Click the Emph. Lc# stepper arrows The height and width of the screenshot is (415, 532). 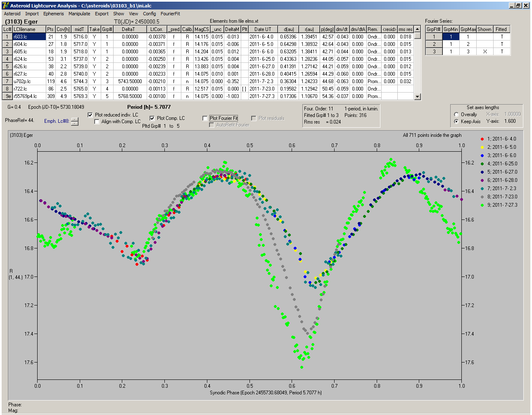[75, 122]
